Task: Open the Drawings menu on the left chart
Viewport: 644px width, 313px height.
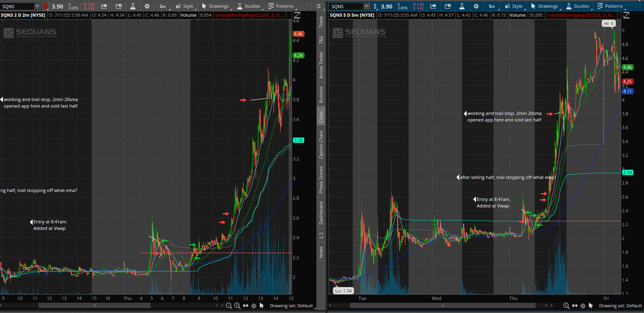Action: 215,6
